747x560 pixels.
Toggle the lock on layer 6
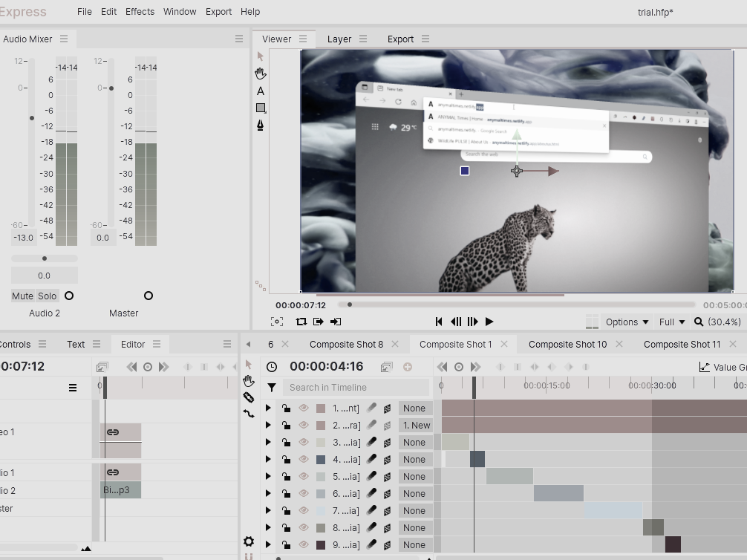286,493
